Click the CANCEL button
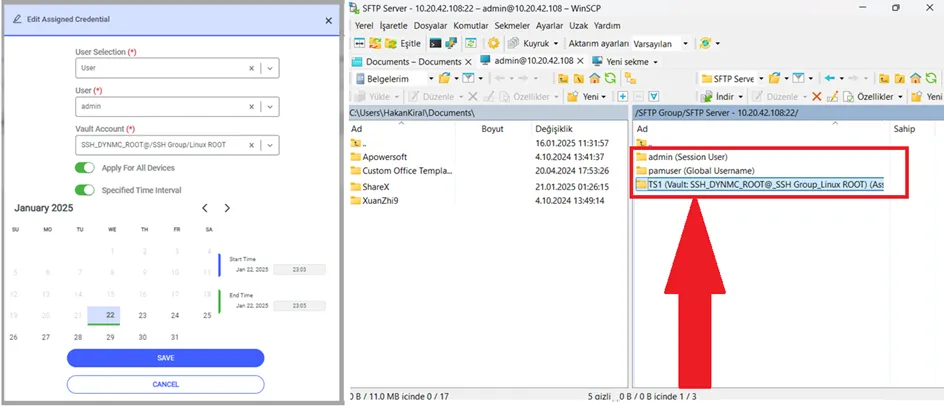The height and width of the screenshot is (406, 944). (x=166, y=384)
